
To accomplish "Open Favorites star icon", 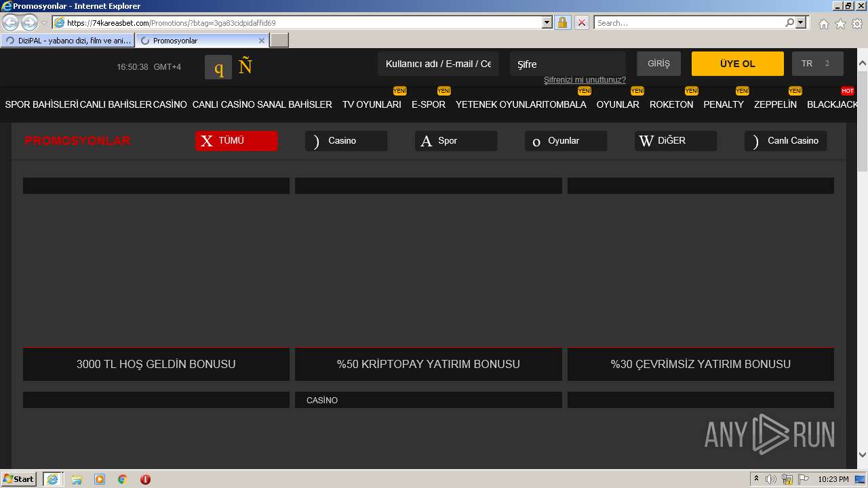I will (x=840, y=24).
